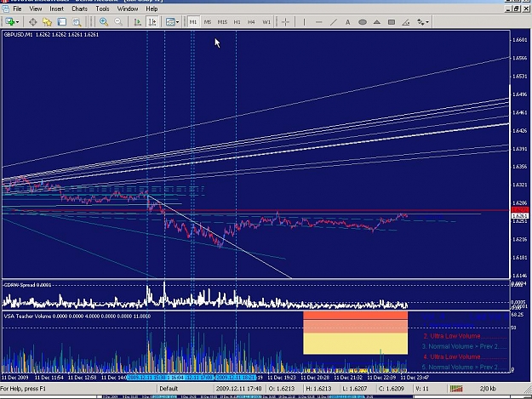This screenshot has height=399, width=532.
Task: Click the C: 1.6209 close price status entry
Action: pyautogui.click(x=392, y=389)
